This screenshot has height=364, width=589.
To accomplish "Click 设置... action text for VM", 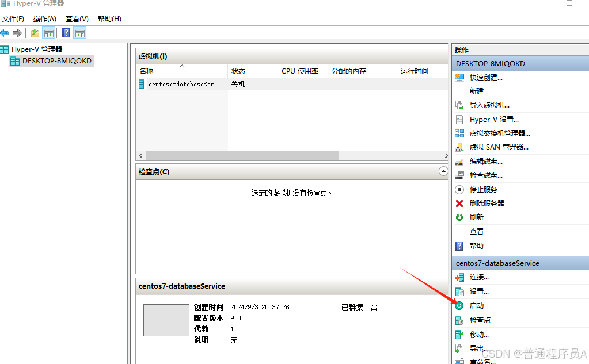I will point(479,292).
